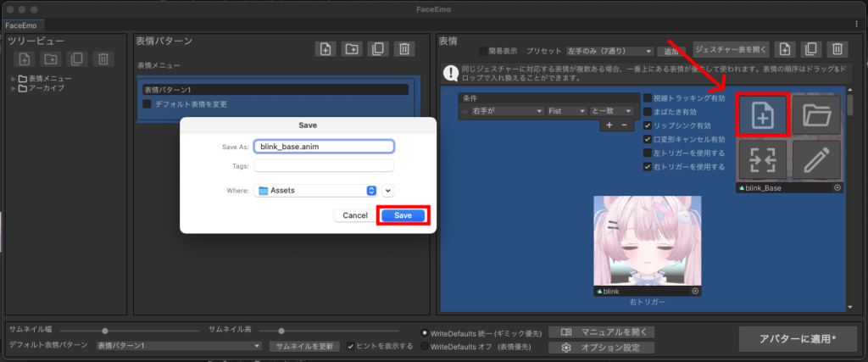Check the デフォルト表情を変更 checkbox

click(x=147, y=104)
